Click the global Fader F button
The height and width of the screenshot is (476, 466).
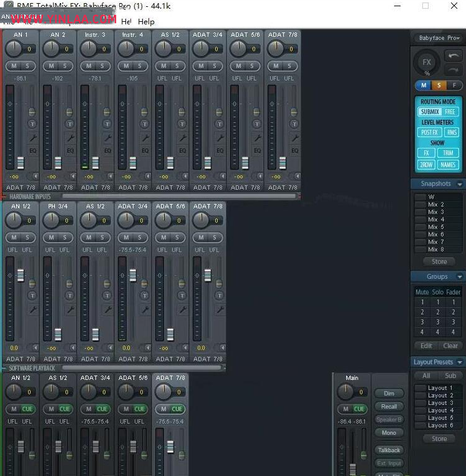point(454,85)
